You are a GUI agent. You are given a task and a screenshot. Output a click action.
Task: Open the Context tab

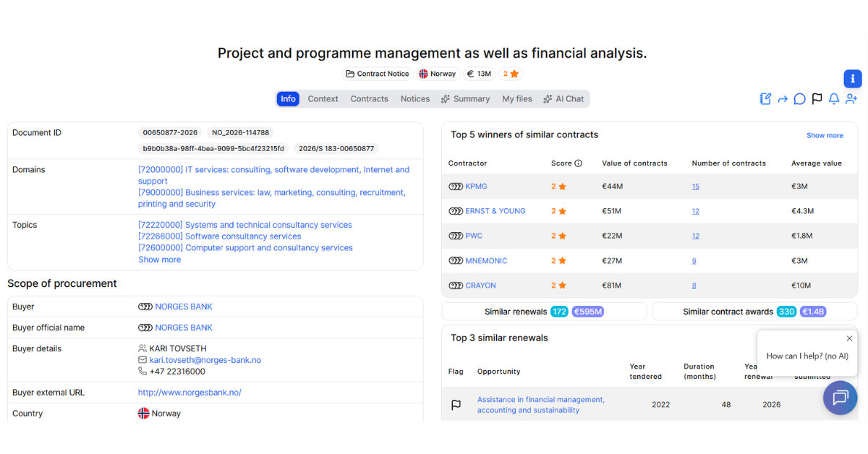click(323, 99)
